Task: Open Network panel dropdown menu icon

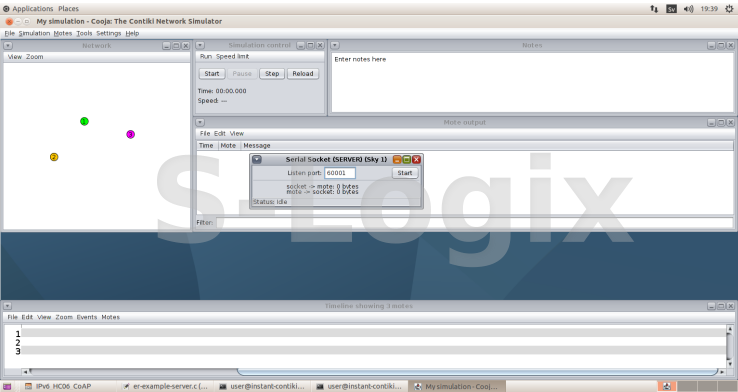Action: [x=8, y=46]
